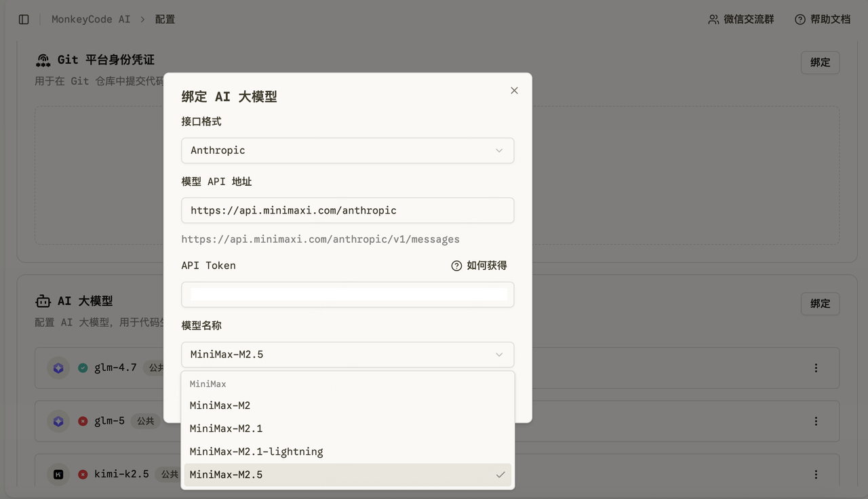Click the glm-5 red error status icon
The width and height of the screenshot is (868, 499).
83,421
